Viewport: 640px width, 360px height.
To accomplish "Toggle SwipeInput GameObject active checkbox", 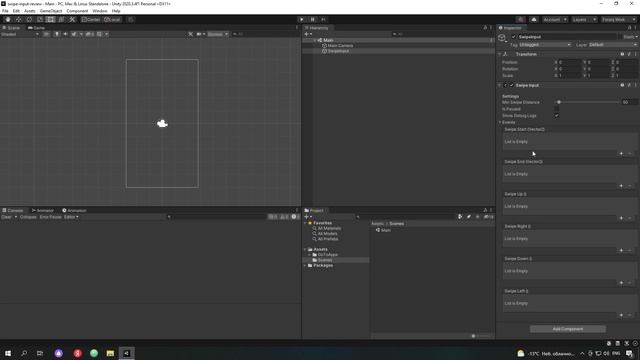I will pyautogui.click(x=514, y=37).
